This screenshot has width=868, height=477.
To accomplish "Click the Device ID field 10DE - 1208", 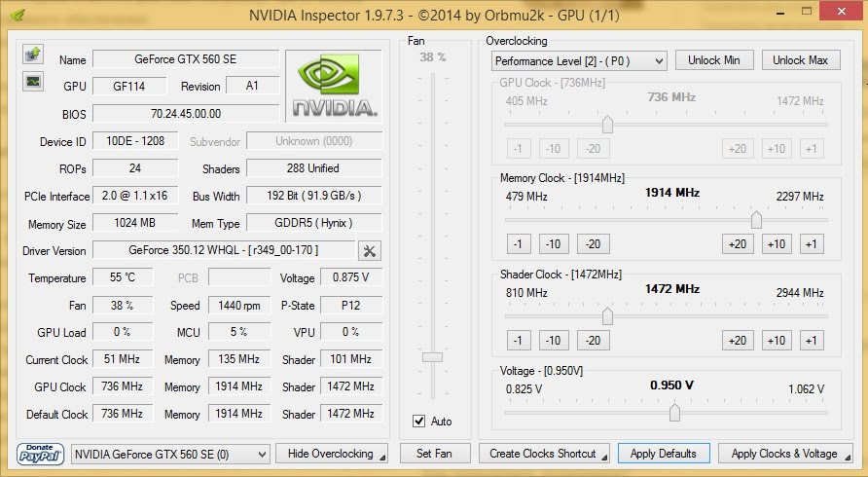I will click(x=135, y=141).
